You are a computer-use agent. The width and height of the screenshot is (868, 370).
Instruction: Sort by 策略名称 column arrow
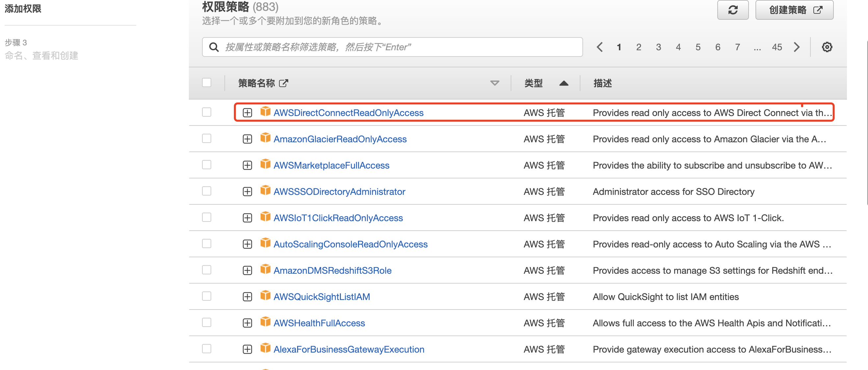[x=494, y=83]
